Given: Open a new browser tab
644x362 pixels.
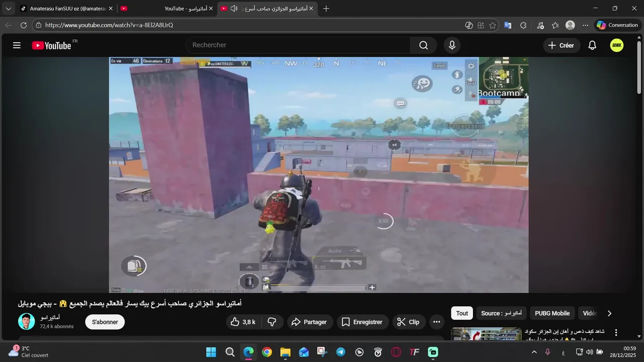Looking at the screenshot, I should [x=326, y=9].
